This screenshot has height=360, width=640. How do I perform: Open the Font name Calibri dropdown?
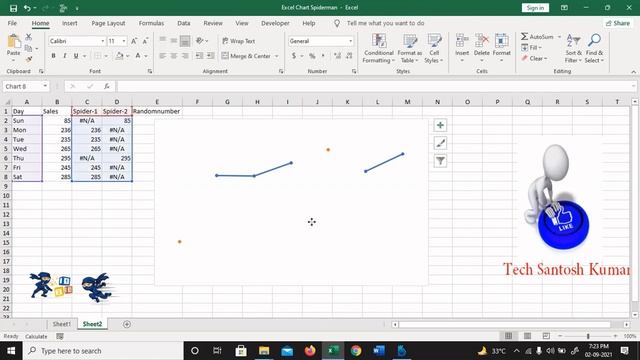(102, 41)
